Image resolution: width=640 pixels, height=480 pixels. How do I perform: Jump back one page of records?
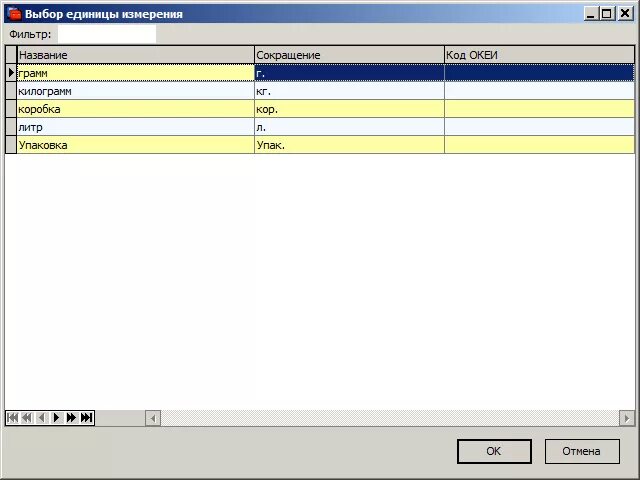pos(27,418)
